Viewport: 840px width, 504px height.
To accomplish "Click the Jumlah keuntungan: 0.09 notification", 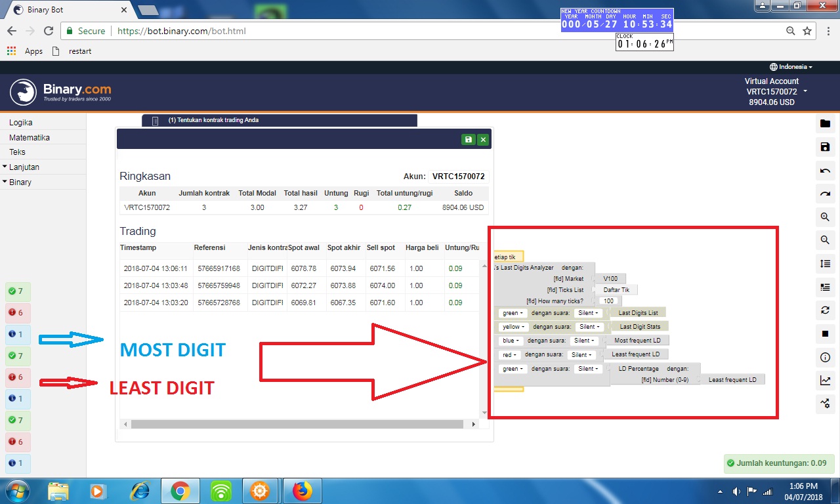I will pos(779,463).
